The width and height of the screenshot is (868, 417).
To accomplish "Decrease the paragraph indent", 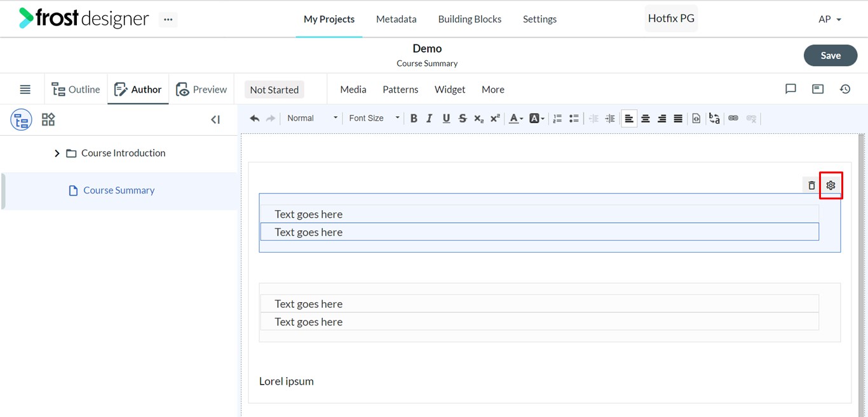I will point(594,118).
